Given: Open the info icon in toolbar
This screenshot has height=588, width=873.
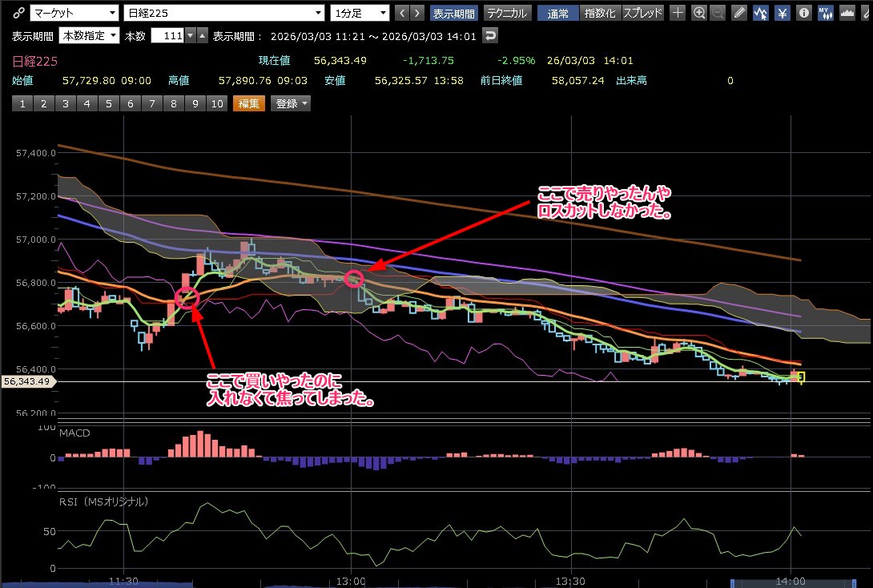Looking at the screenshot, I should [x=803, y=13].
